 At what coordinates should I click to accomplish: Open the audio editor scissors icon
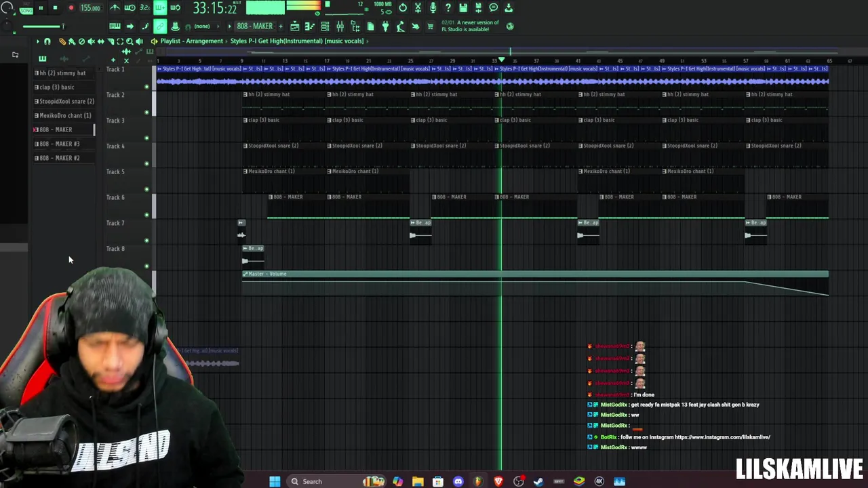pyautogui.click(x=418, y=8)
